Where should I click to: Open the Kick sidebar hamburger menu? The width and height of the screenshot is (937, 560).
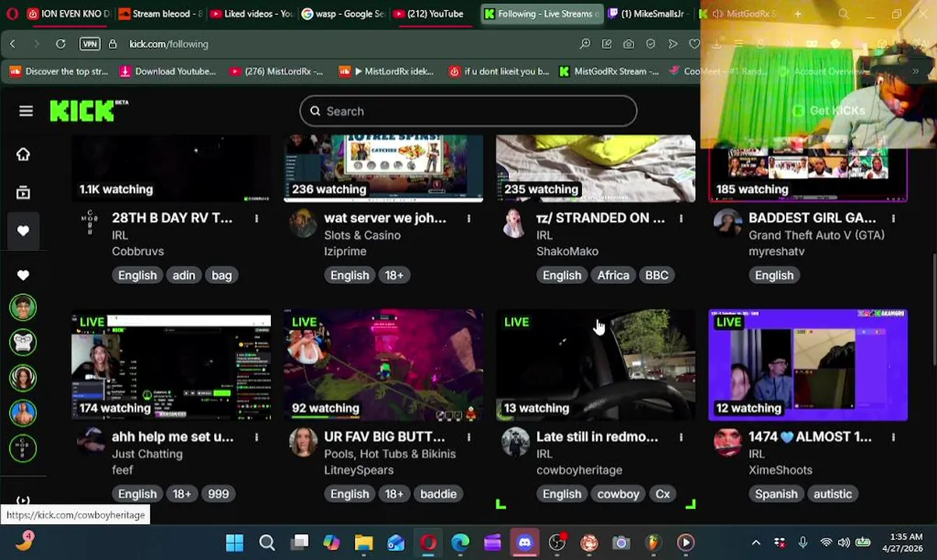pyautogui.click(x=26, y=111)
